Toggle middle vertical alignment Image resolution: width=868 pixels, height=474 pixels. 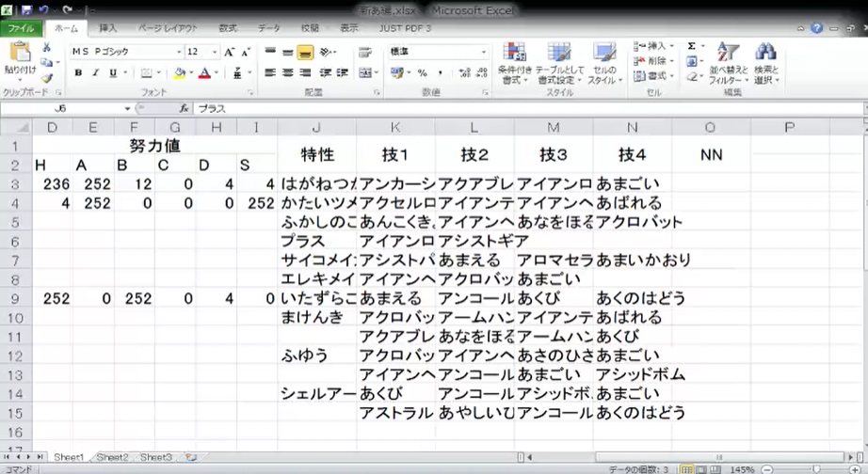288,52
